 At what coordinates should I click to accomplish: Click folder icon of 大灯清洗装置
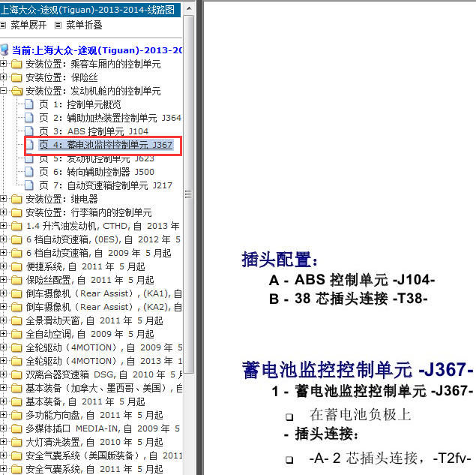(16, 442)
